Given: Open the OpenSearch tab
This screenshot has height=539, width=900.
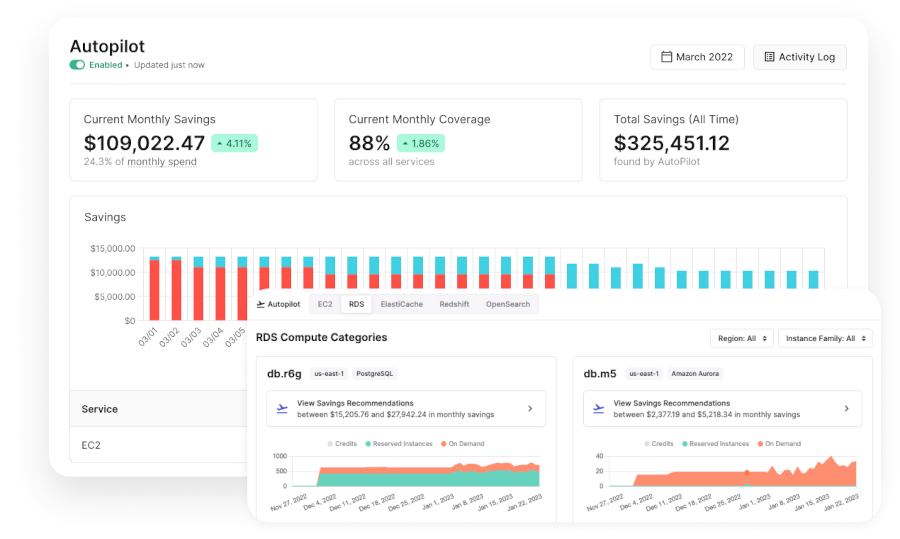Looking at the screenshot, I should coord(508,304).
